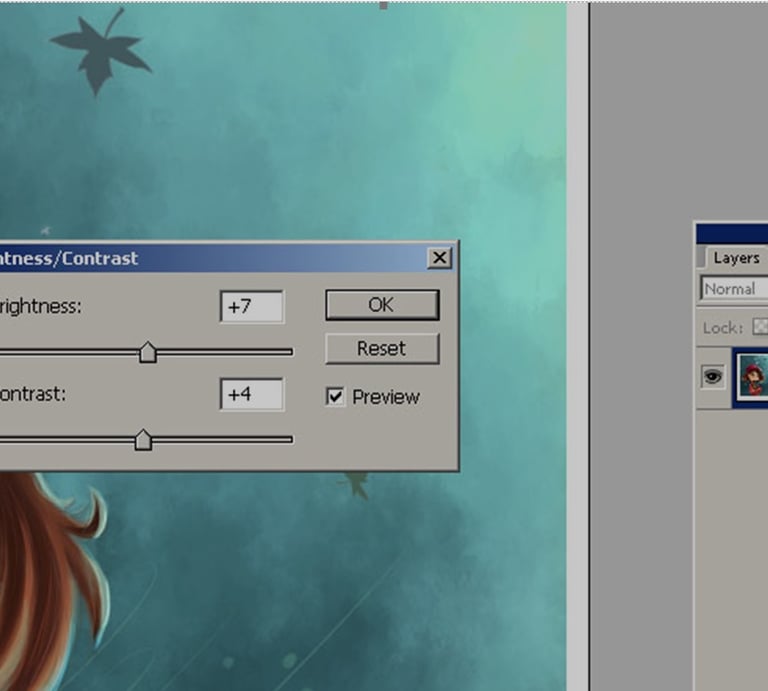Open the Normal blend mode dropdown
This screenshot has width=768, height=691.
click(734, 289)
